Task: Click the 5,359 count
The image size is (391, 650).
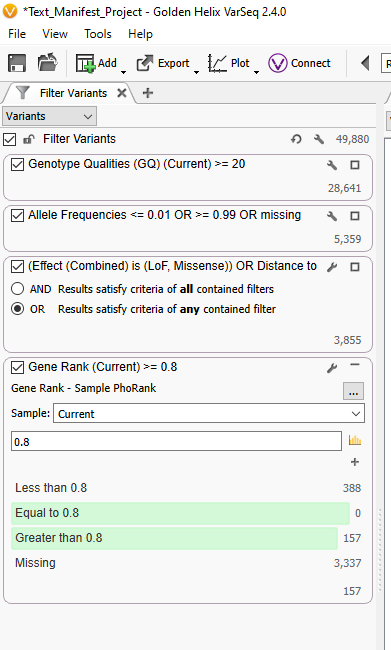Action: pos(347,239)
